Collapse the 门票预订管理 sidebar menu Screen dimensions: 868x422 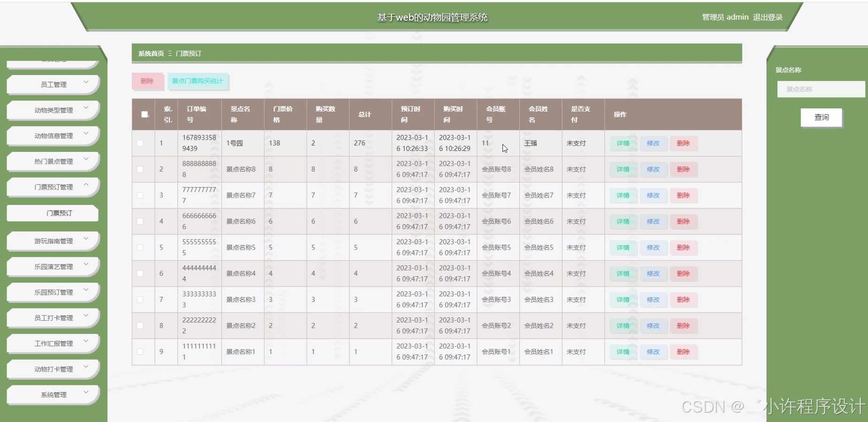click(x=53, y=187)
